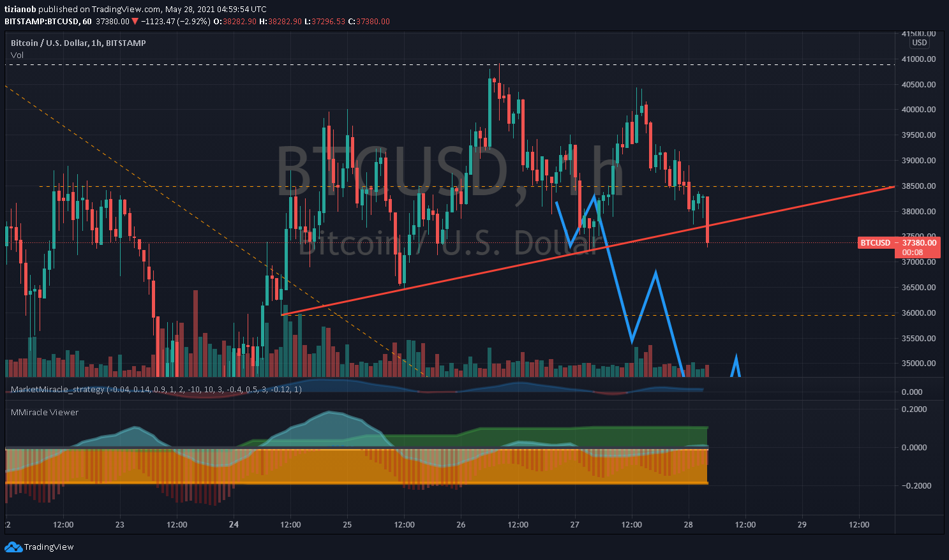
Task: Click the 38000.00 price axis label
Action: (918, 212)
